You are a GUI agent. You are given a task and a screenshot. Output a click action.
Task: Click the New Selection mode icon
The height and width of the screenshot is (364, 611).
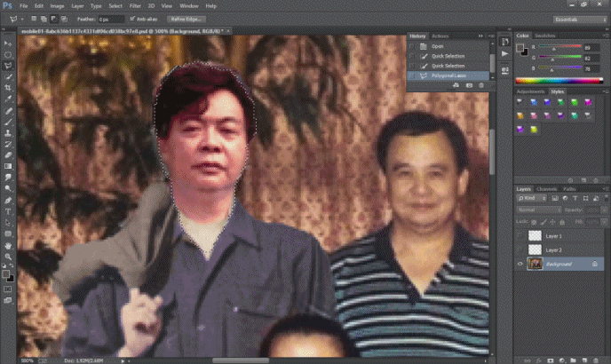34,19
